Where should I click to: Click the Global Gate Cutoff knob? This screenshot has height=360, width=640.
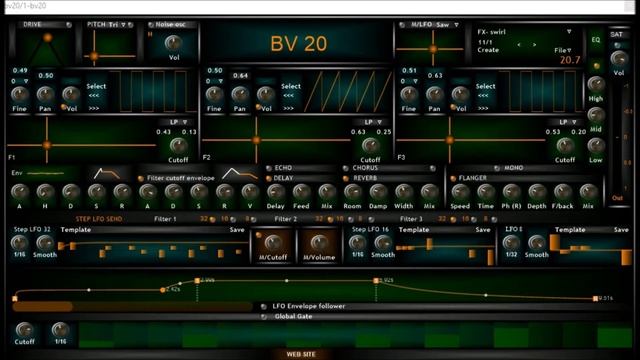click(24, 330)
